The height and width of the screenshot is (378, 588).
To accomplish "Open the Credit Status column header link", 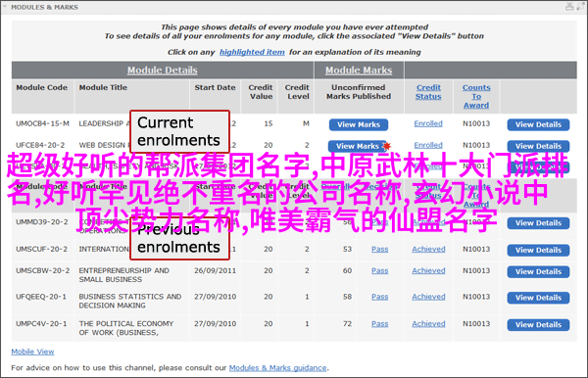I will click(x=428, y=92).
